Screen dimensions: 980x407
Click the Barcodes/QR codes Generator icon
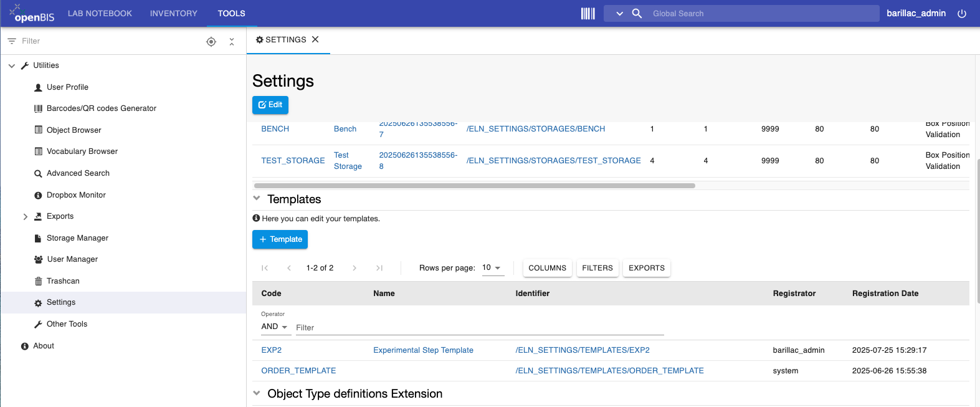click(38, 108)
